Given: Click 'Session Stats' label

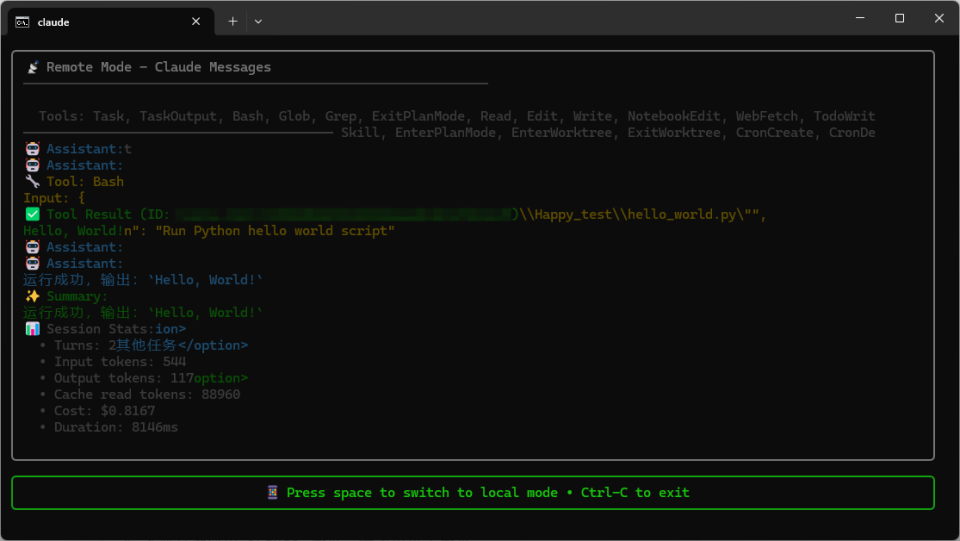Looking at the screenshot, I should pyautogui.click(x=100, y=329).
